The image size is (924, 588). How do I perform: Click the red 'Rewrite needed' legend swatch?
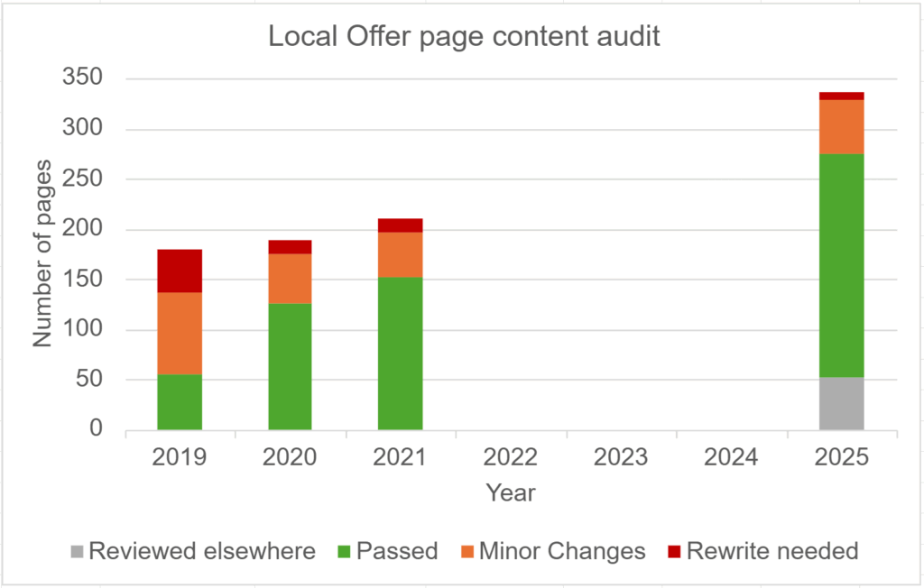pyautogui.click(x=671, y=551)
